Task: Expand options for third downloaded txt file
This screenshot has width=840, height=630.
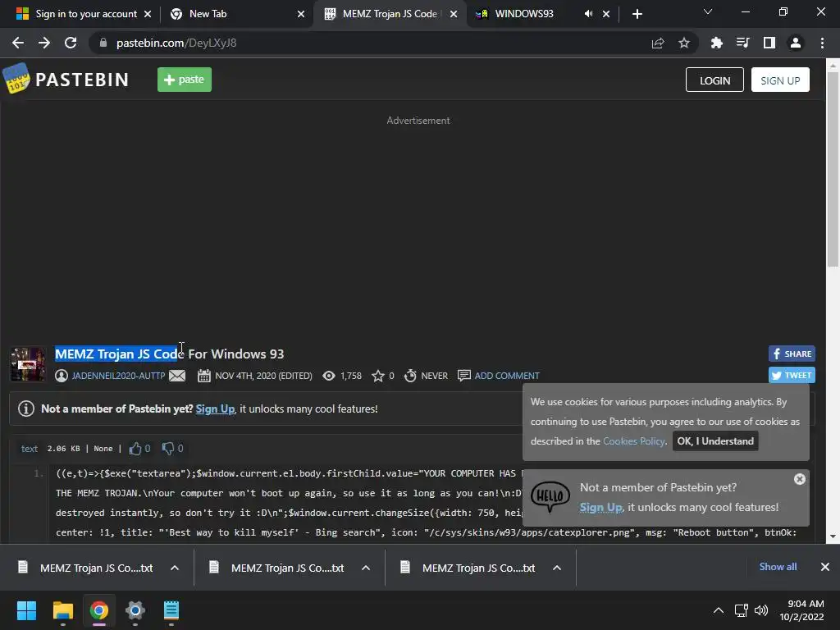Action: coord(557,568)
